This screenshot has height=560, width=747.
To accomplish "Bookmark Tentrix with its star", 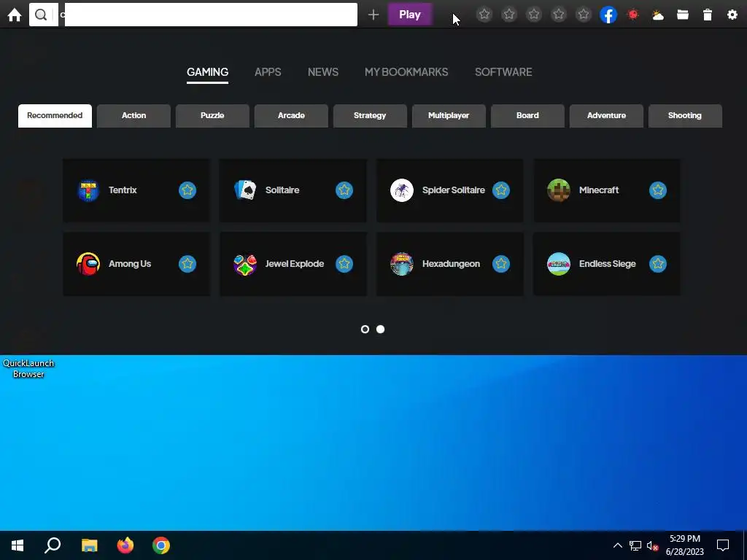I will (187, 190).
